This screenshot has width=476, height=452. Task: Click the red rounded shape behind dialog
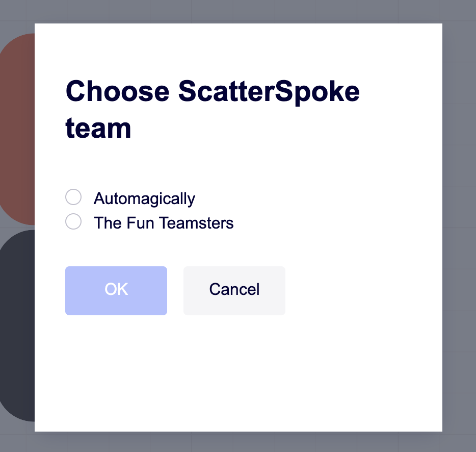18,128
